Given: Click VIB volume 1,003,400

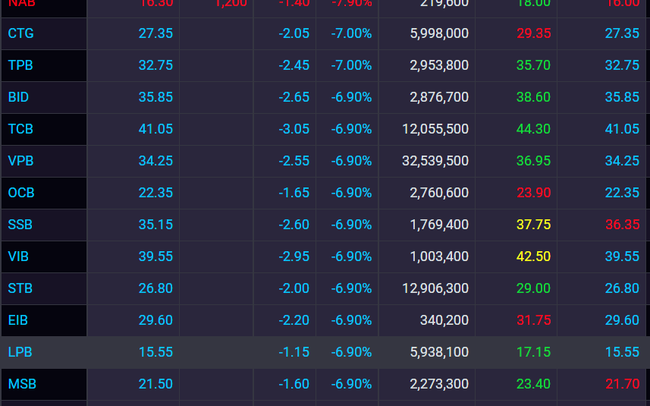Looking at the screenshot, I should pos(439,257).
